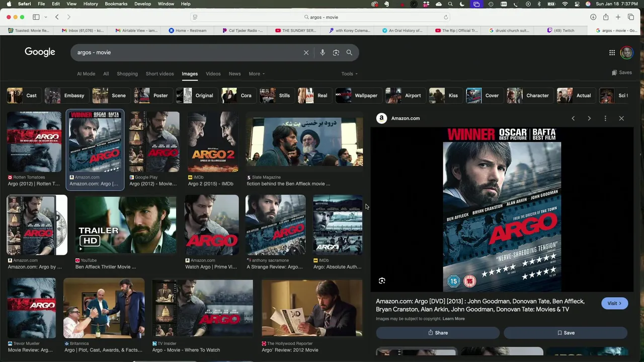Go to previous image in preview panel
This screenshot has width=644, height=362.
pos(573,118)
